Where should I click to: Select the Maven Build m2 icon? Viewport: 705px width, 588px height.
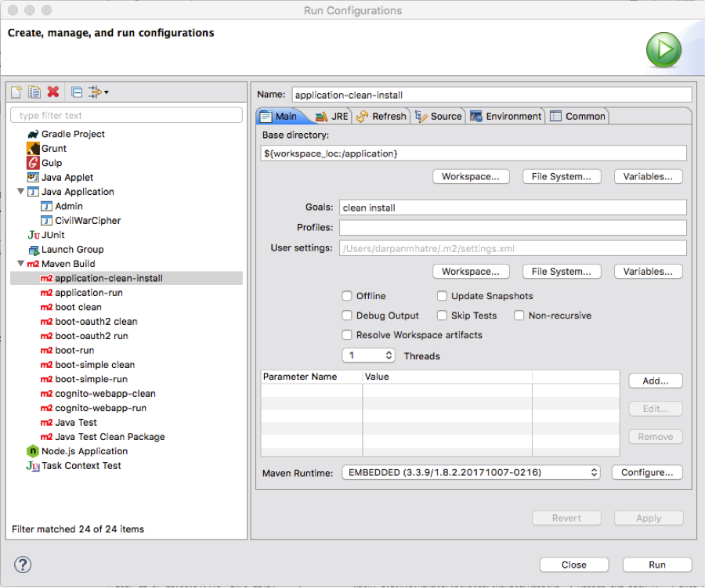(33, 264)
